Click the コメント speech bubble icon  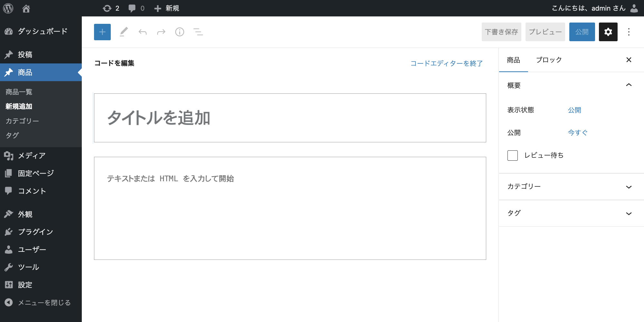9,191
